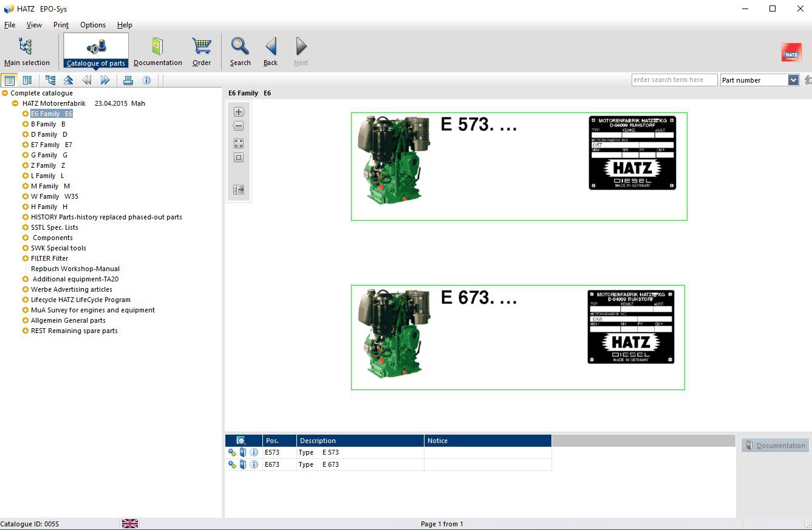Collapse the HATZ Motorenfabrik node
Screen dimensions: 812x530
16,103
